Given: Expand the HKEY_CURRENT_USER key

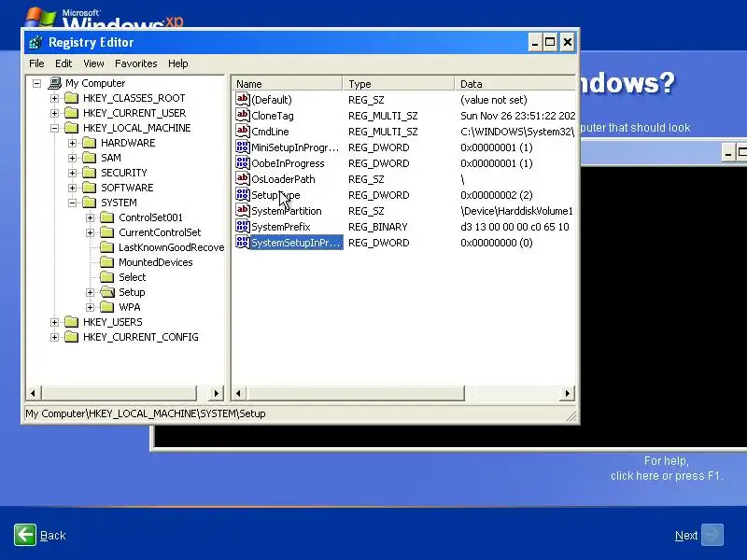Looking at the screenshot, I should (x=54, y=113).
